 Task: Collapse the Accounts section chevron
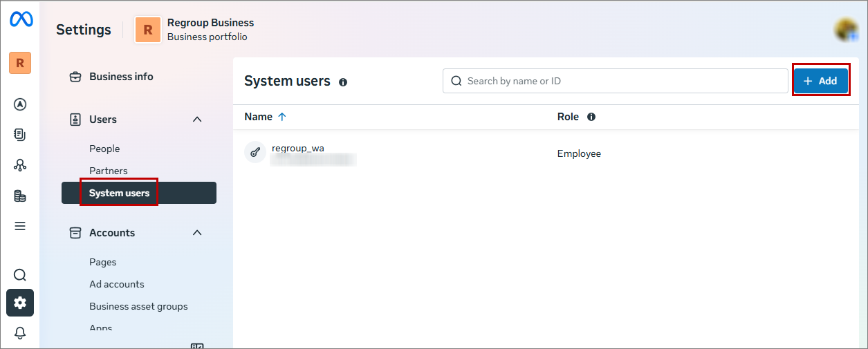(197, 233)
